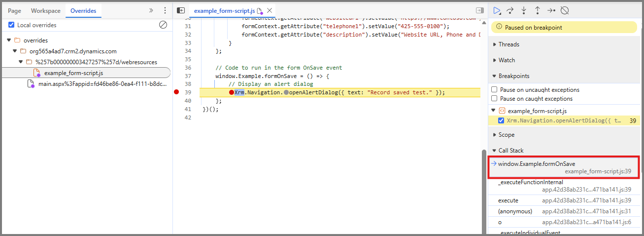Viewport: 644px width, 236px height.
Task: Step out of current function icon
Action: pyautogui.click(x=538, y=10)
